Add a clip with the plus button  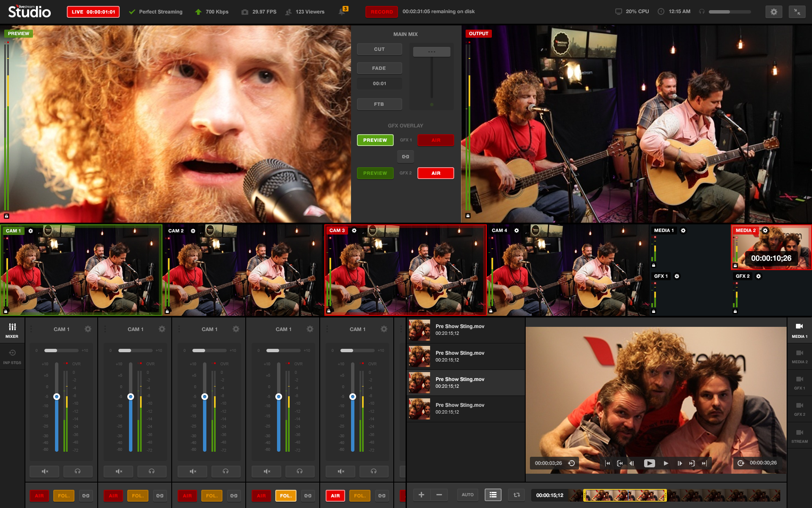coord(421,494)
